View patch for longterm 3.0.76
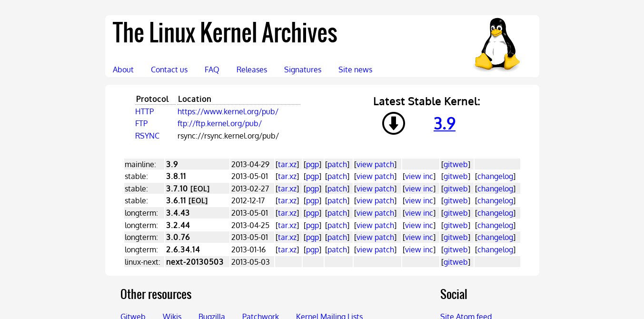Viewport: 644px width, 319px height. coord(376,237)
